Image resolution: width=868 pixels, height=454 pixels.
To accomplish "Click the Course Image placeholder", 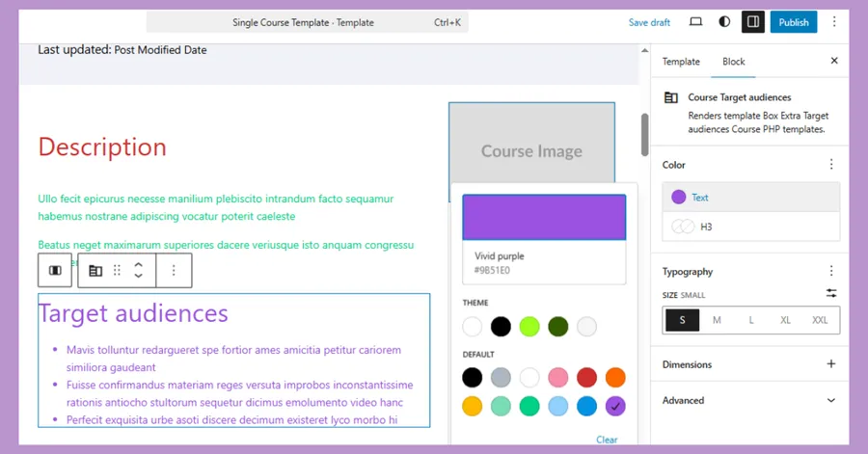I will tap(531, 143).
